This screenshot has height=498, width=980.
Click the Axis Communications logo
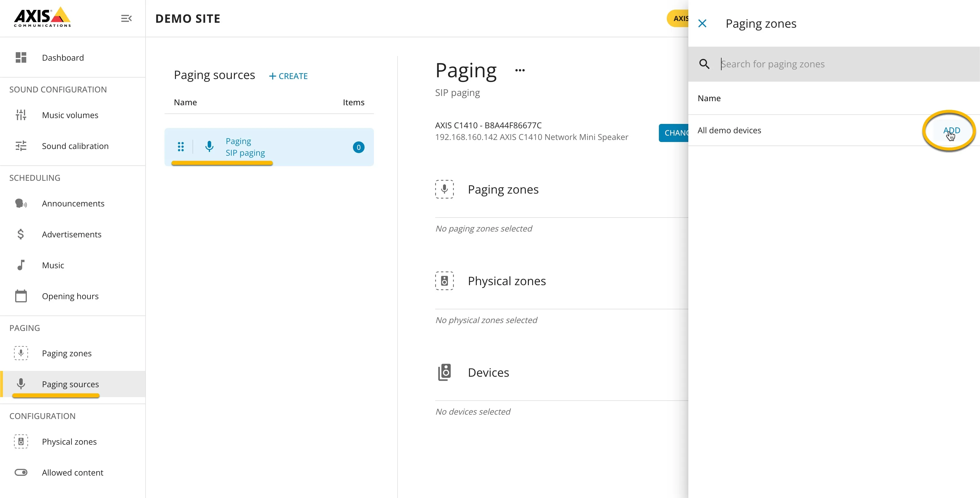pos(42,17)
